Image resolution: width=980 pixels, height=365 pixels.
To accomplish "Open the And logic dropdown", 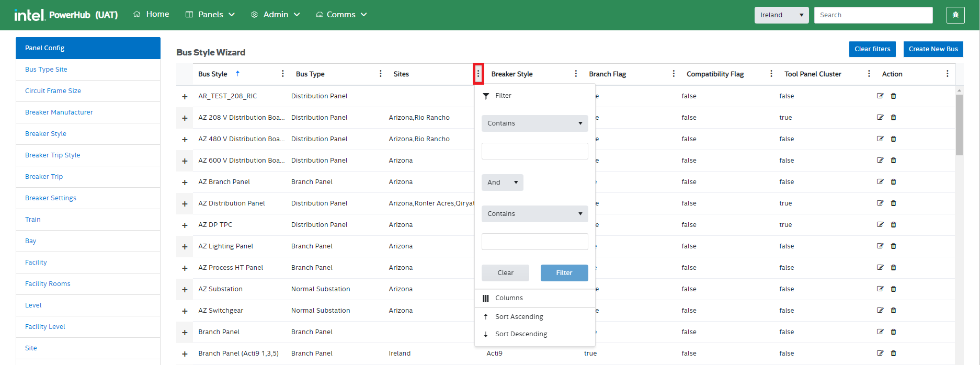I will 502,182.
